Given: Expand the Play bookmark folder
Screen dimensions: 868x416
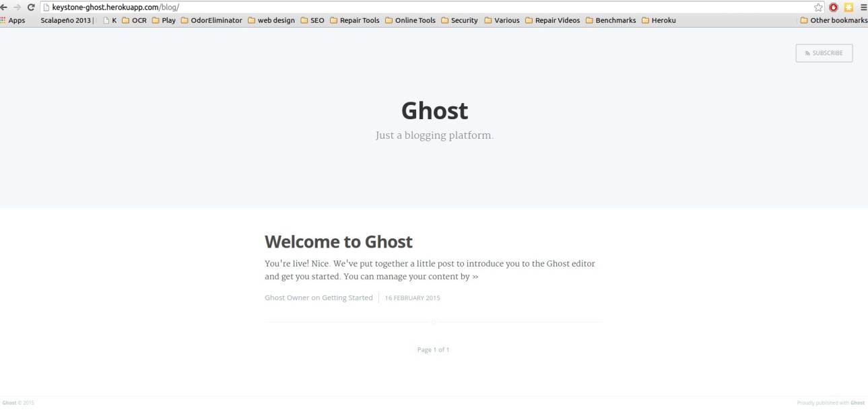Looking at the screenshot, I should pyautogui.click(x=164, y=20).
